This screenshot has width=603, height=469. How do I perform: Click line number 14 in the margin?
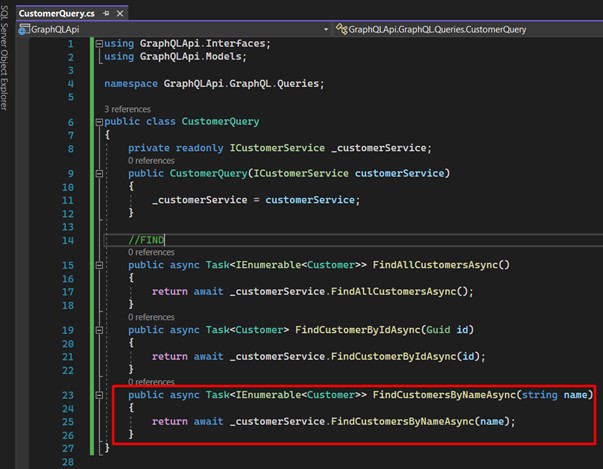tap(67, 240)
